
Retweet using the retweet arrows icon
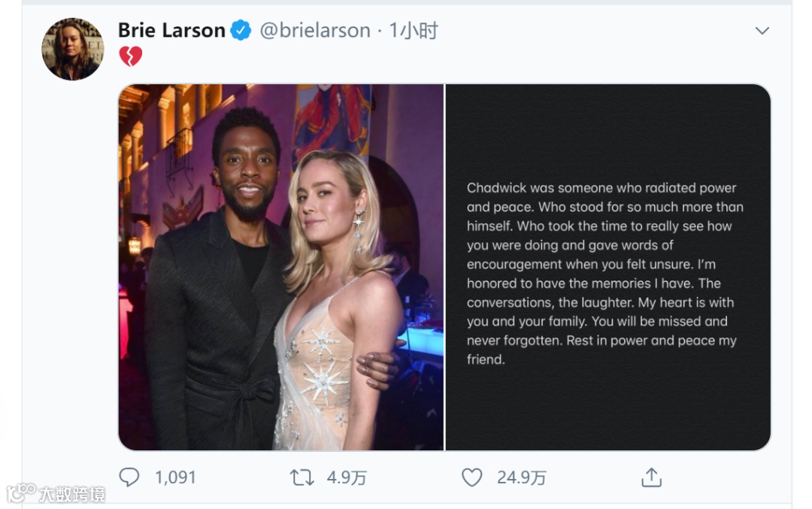301,477
